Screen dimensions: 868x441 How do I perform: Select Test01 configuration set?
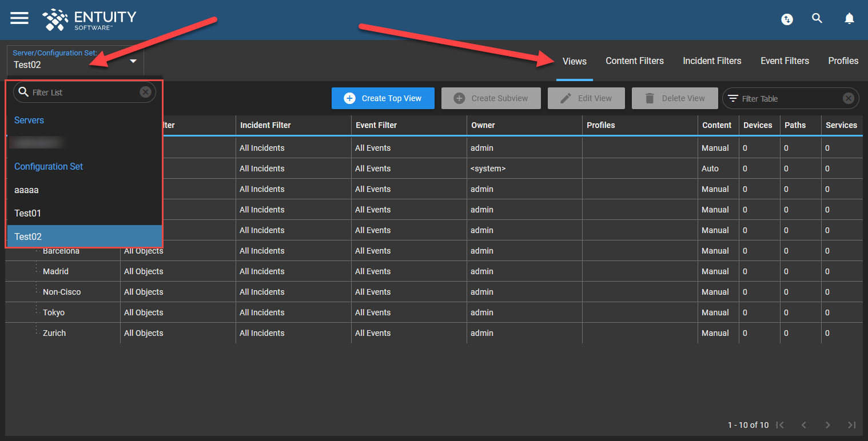85,213
